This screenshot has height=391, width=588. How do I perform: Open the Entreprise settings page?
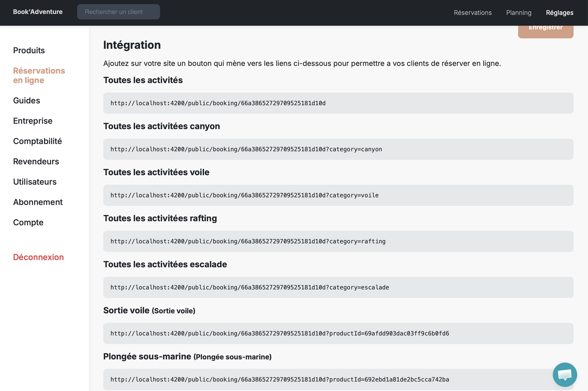[33, 121]
